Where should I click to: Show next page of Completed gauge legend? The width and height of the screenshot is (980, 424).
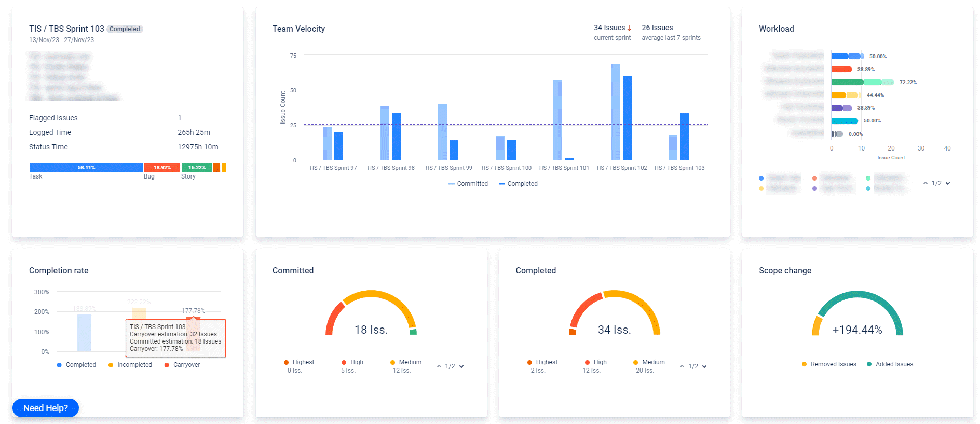(704, 366)
